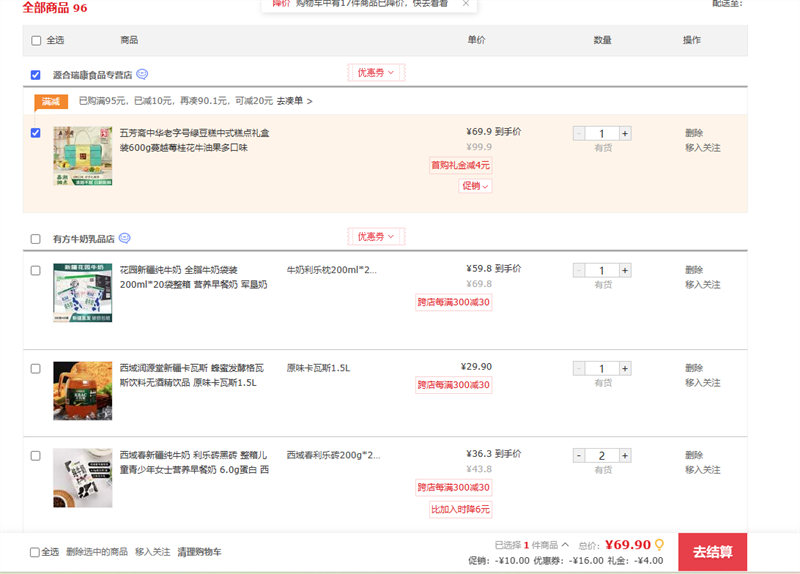Expand 优惠券 dropdown for 有方牛奶 store
The width and height of the screenshot is (800, 574).
[x=376, y=236]
